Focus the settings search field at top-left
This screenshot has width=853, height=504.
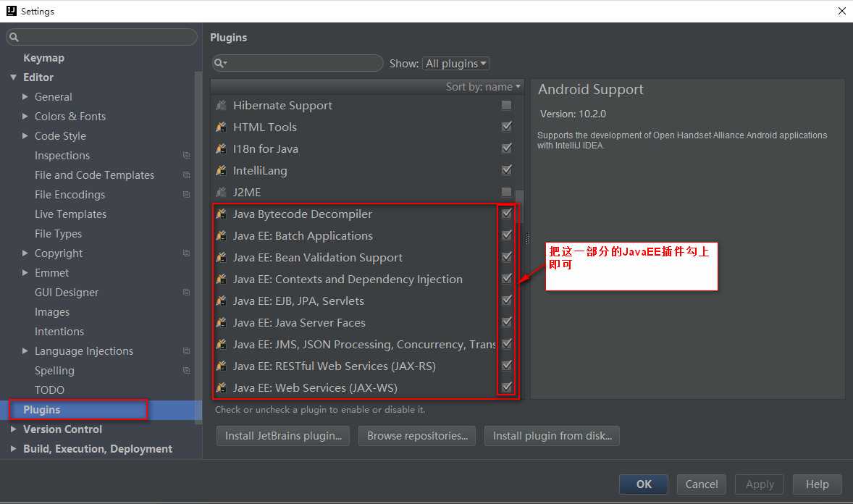pos(101,37)
